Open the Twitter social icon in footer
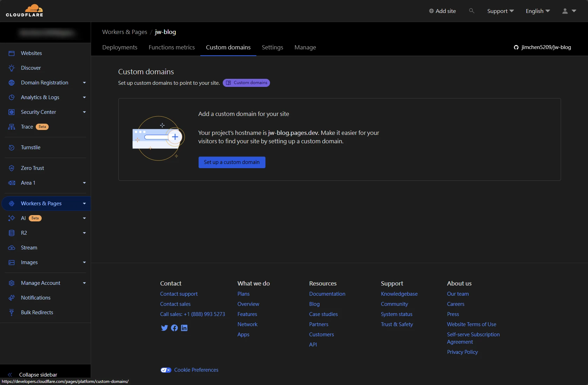Screen dimensions: 588x385 (x=164, y=328)
